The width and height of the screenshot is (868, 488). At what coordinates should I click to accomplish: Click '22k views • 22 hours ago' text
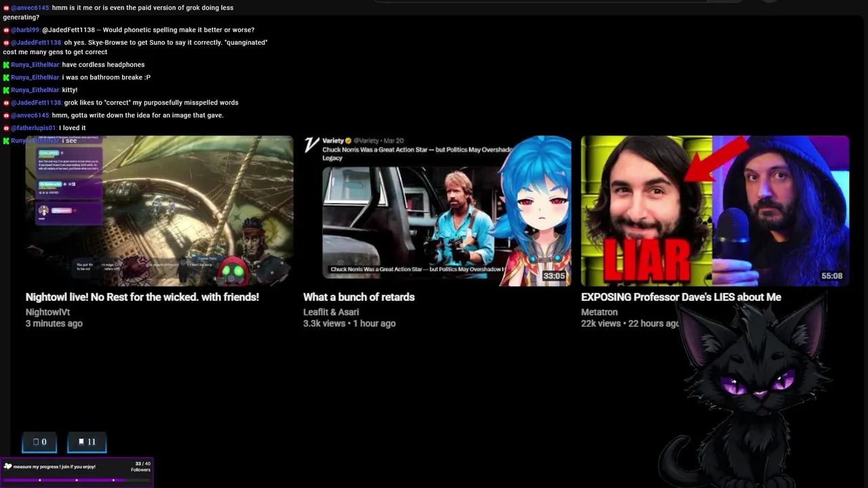tap(630, 323)
